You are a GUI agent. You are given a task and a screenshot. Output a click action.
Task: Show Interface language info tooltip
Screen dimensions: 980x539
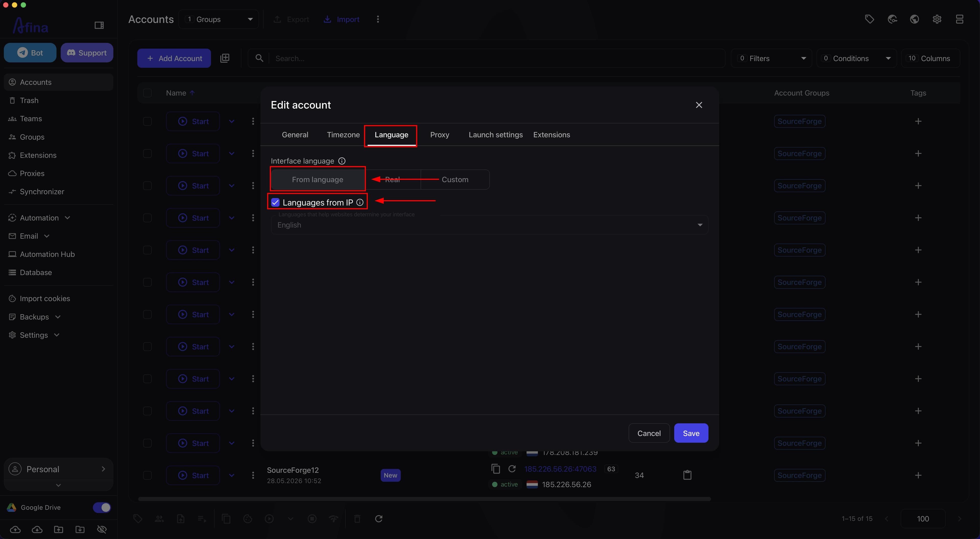pos(342,161)
